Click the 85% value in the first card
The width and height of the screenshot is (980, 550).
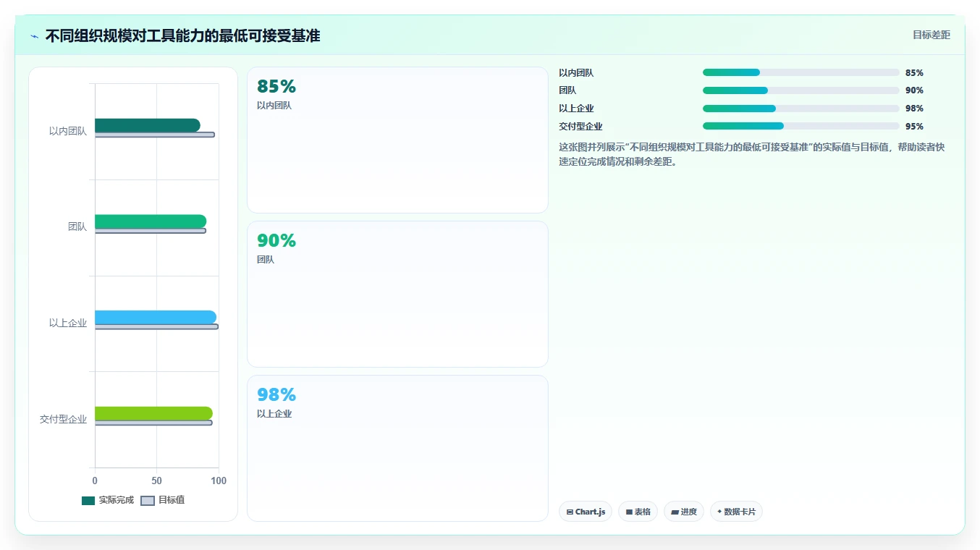276,87
